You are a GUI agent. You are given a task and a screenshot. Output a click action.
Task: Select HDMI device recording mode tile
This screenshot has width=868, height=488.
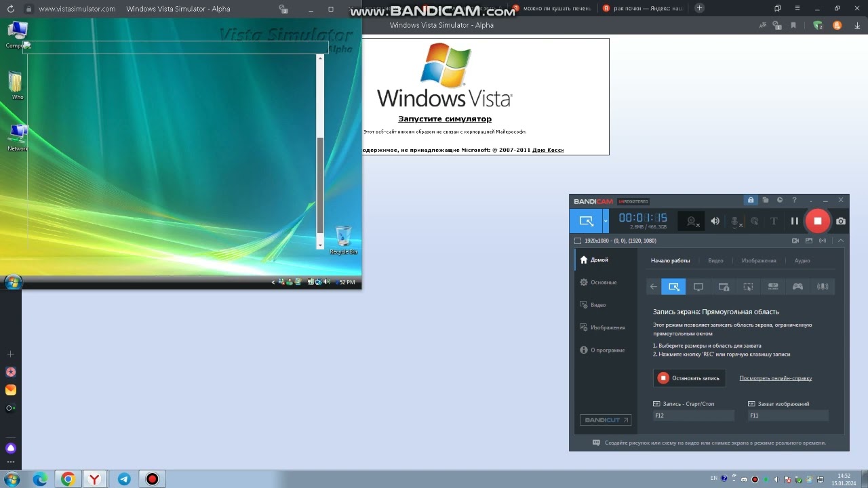[x=773, y=287]
